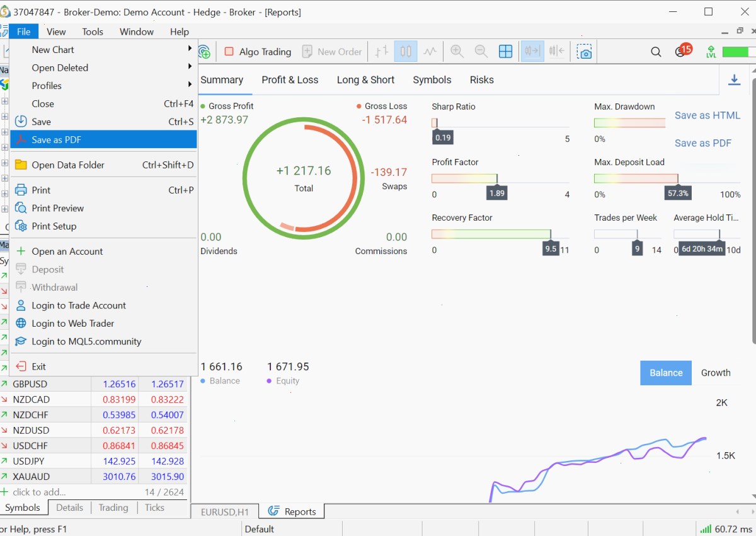
Task: Open the View menu
Action: pos(56,32)
